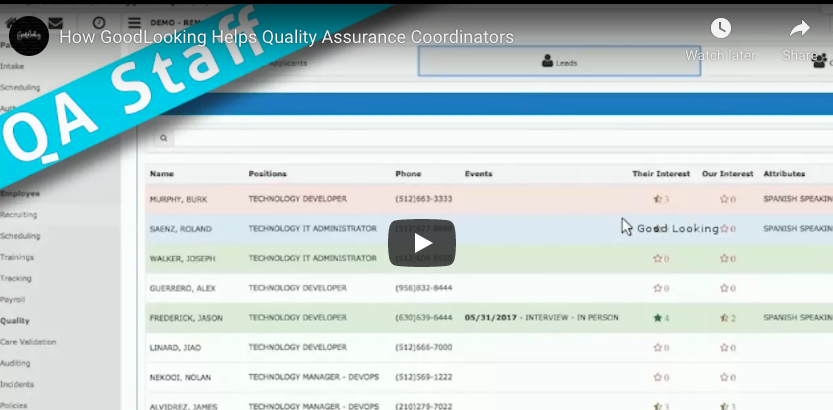Screen dimensions: 833x410
Task: Select the LINARD, JIAO row
Action: click(489, 348)
